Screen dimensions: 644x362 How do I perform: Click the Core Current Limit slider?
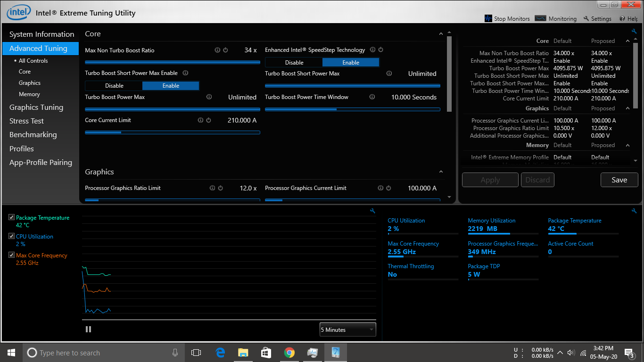pos(173,132)
